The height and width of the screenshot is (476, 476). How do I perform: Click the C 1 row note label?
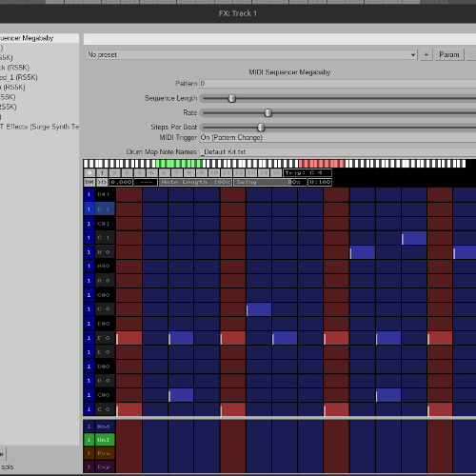(105, 238)
